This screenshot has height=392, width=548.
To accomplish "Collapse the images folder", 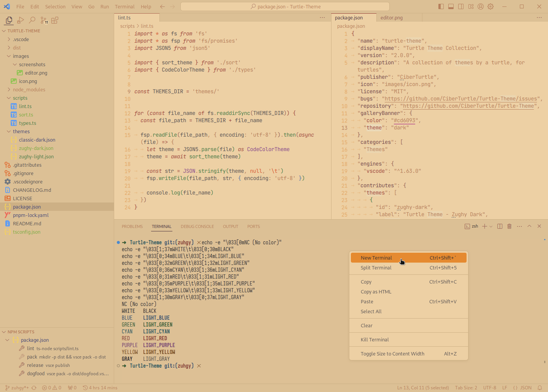I will [57, 56].
